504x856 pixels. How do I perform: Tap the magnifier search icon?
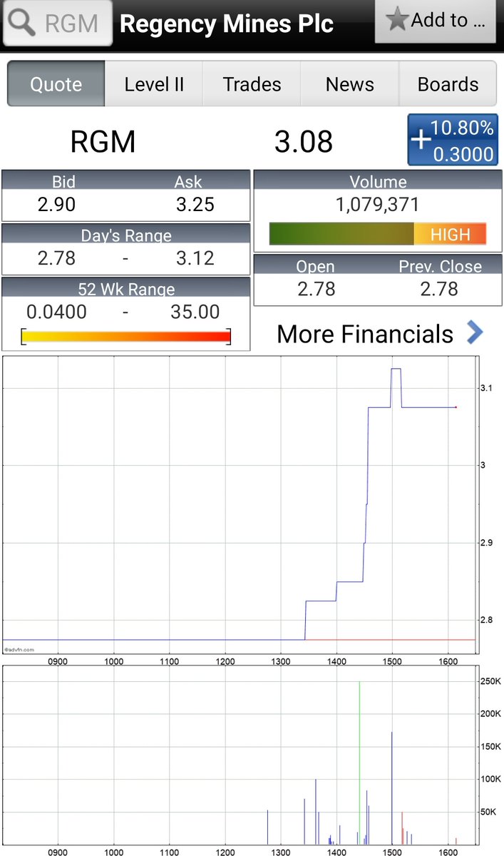coord(22,23)
